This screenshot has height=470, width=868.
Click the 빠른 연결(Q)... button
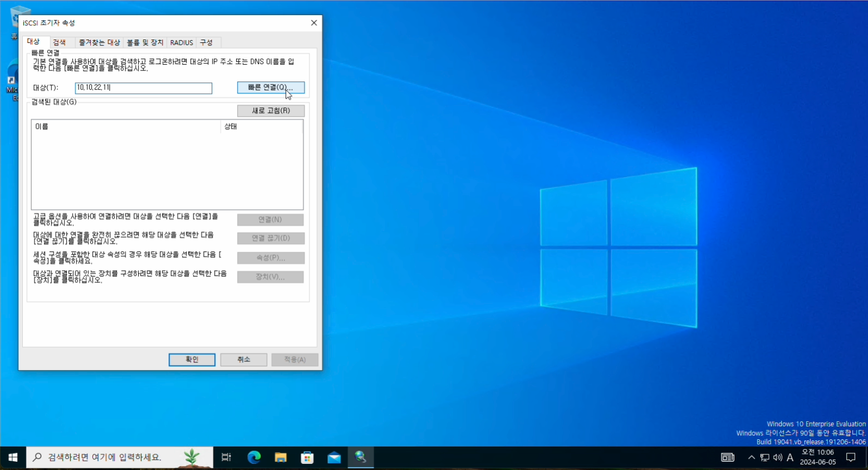271,87
